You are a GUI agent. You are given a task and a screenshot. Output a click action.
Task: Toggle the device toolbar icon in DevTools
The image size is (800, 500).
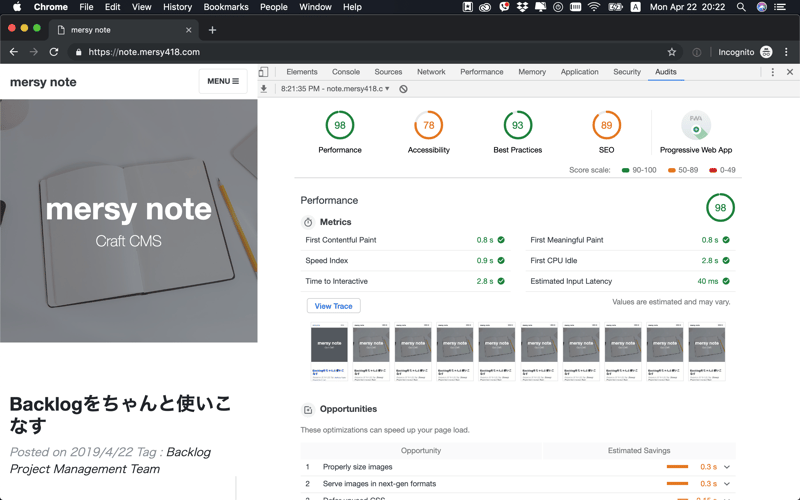tap(263, 72)
